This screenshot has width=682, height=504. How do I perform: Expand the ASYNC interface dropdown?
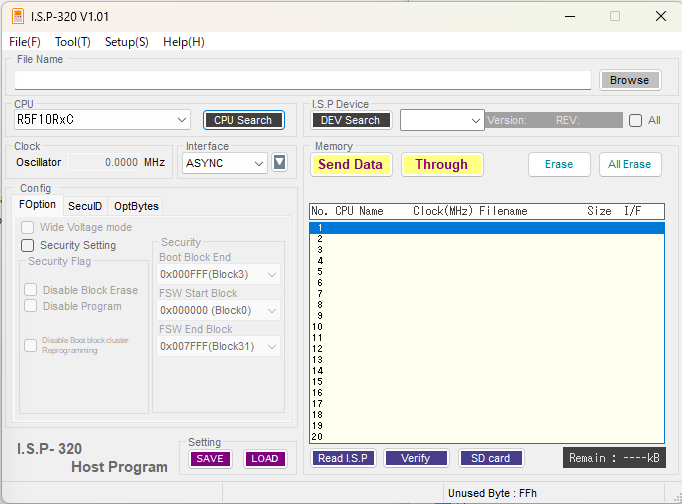point(224,163)
